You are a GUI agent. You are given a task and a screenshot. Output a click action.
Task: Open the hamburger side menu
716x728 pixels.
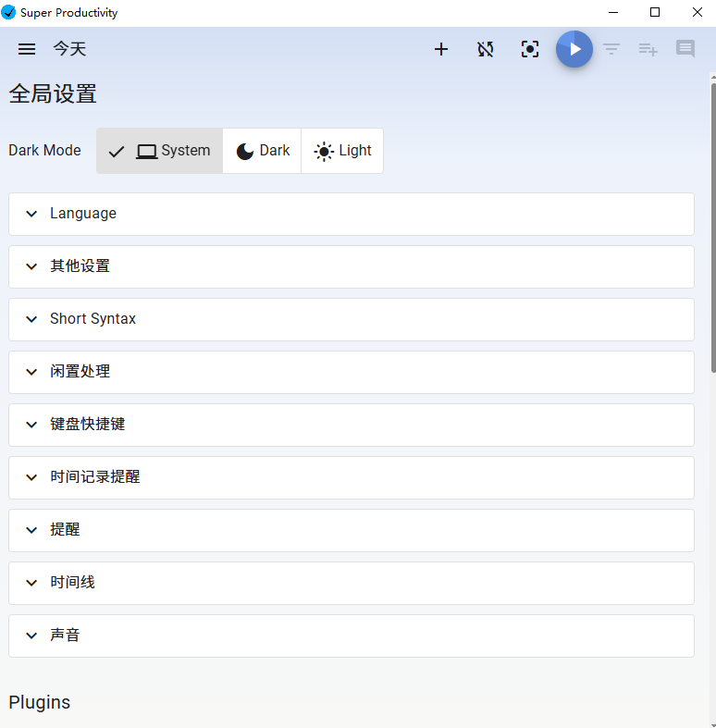pyautogui.click(x=27, y=49)
